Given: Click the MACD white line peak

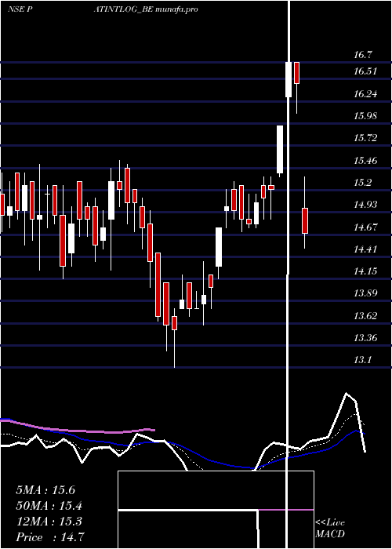Looking at the screenshot, I should click(x=347, y=394).
